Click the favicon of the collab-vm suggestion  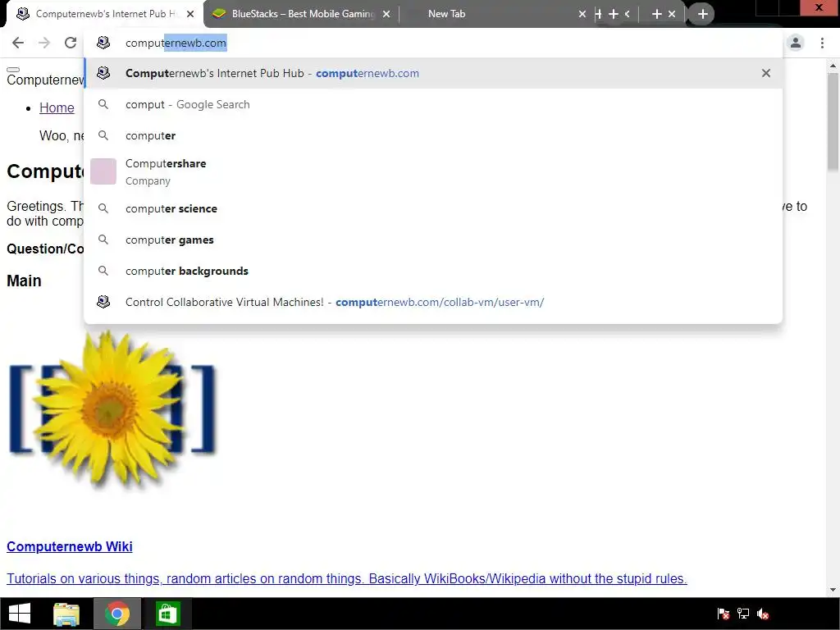point(103,302)
